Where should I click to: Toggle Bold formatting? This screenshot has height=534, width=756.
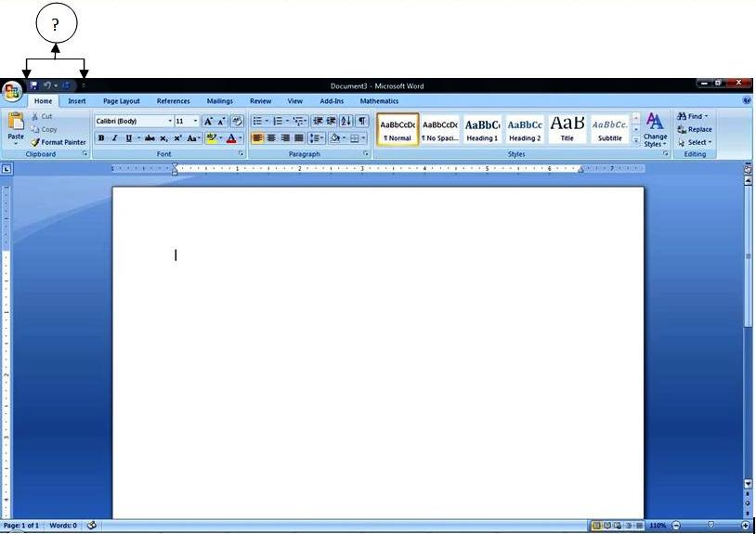tap(101, 138)
